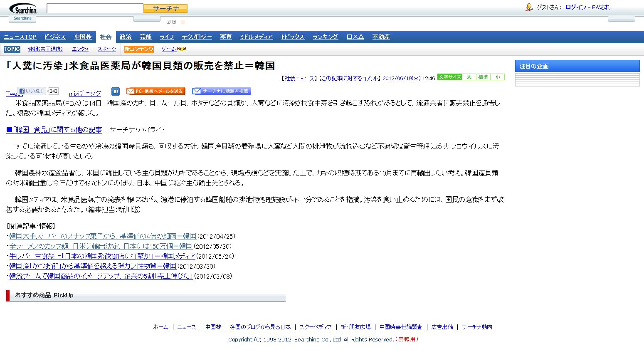Viewport: 644px width, 351px height.
Task: Click the blue サーチナに話題を推薦 button
Action: coord(222,91)
